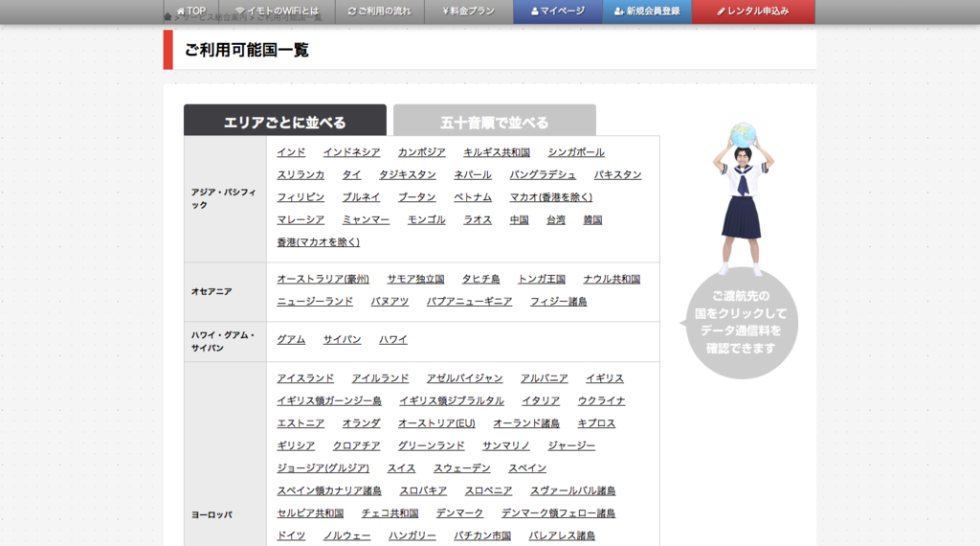Open イギリス link
The image size is (980, 546).
pyautogui.click(x=605, y=378)
